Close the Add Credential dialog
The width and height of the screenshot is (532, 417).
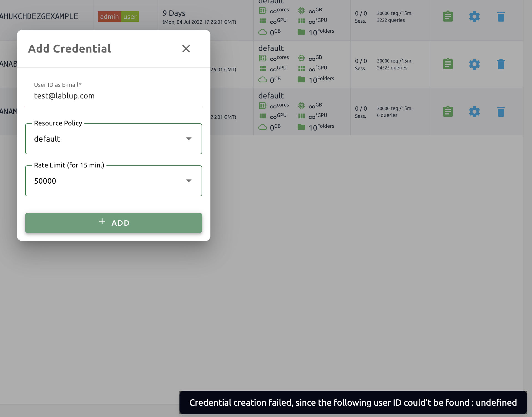[186, 49]
